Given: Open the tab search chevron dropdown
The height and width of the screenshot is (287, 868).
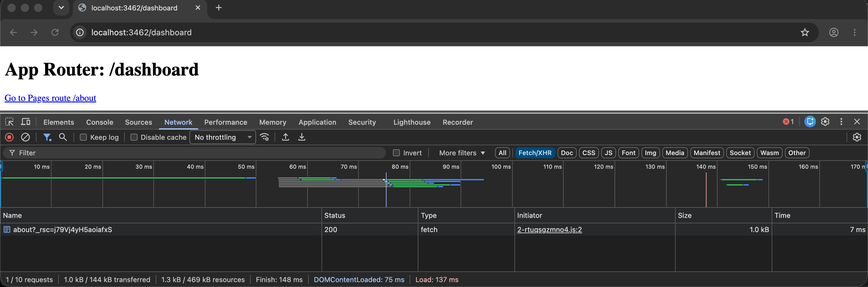Looking at the screenshot, I should click(x=61, y=8).
